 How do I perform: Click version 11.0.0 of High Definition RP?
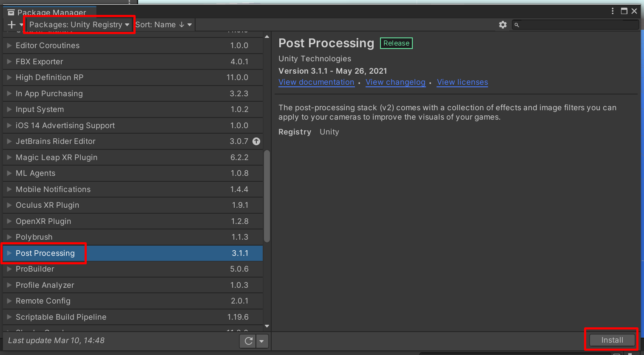pyautogui.click(x=237, y=77)
